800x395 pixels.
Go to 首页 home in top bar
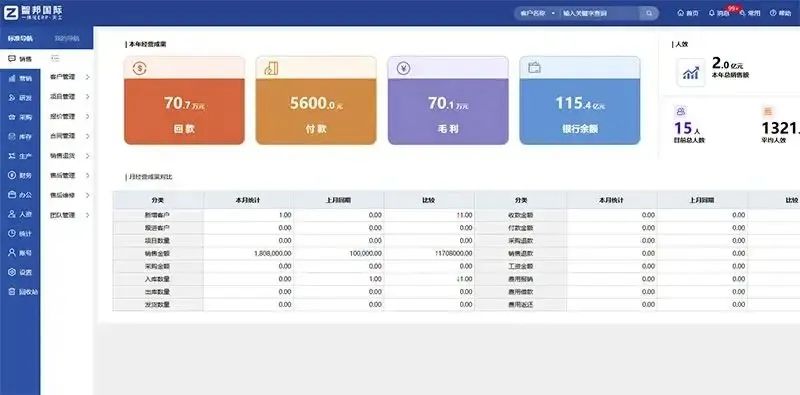[688, 13]
